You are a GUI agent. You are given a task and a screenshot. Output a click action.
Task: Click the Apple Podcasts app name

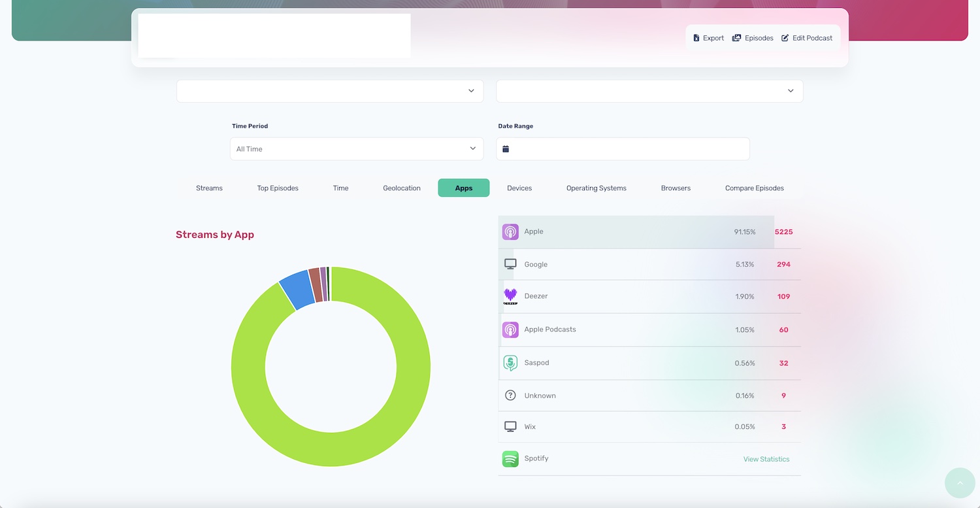click(550, 330)
